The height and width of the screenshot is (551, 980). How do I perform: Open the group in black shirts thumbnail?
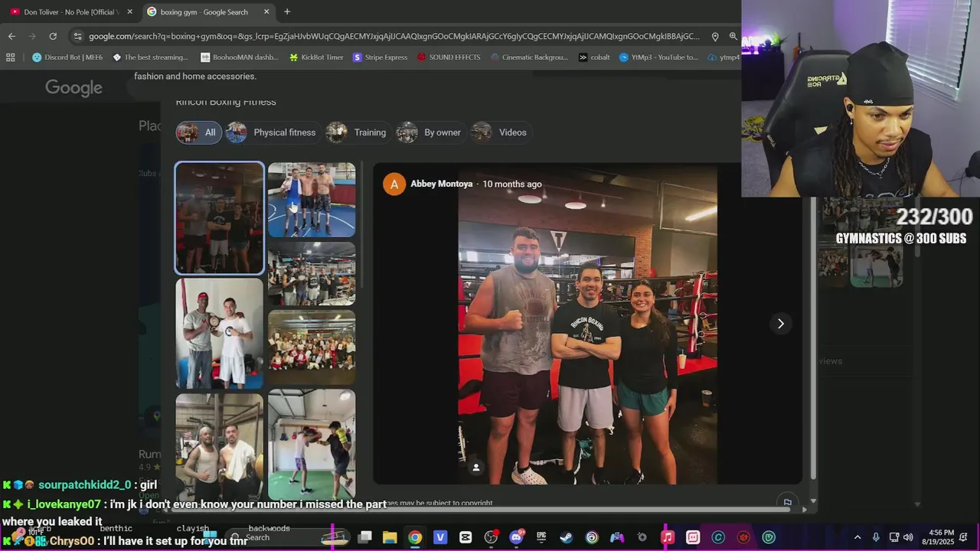click(312, 273)
